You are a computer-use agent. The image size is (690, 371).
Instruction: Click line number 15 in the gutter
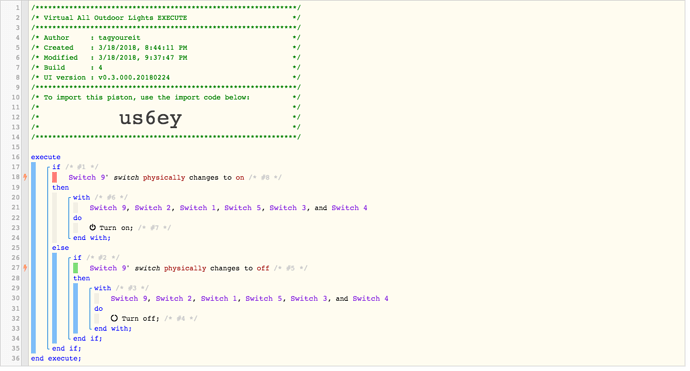[15, 147]
